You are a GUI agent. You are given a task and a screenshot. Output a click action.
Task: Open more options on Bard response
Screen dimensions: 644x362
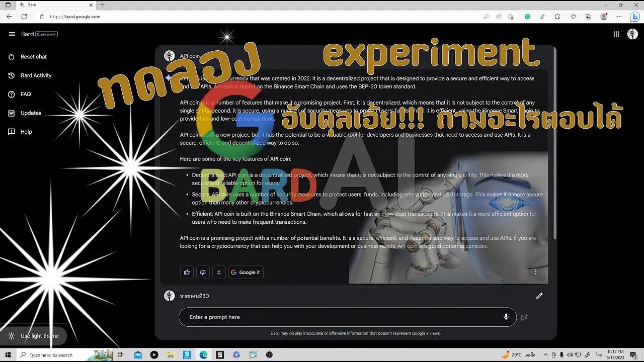click(x=535, y=271)
